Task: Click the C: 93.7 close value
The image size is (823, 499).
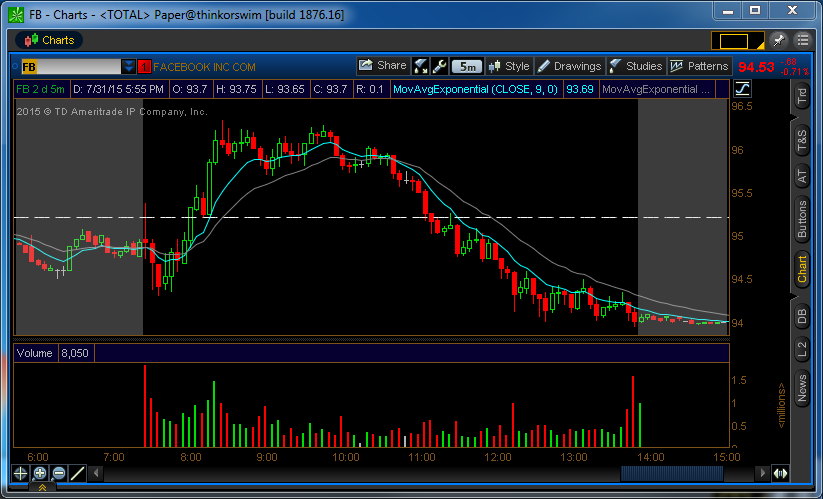Action: (330, 89)
